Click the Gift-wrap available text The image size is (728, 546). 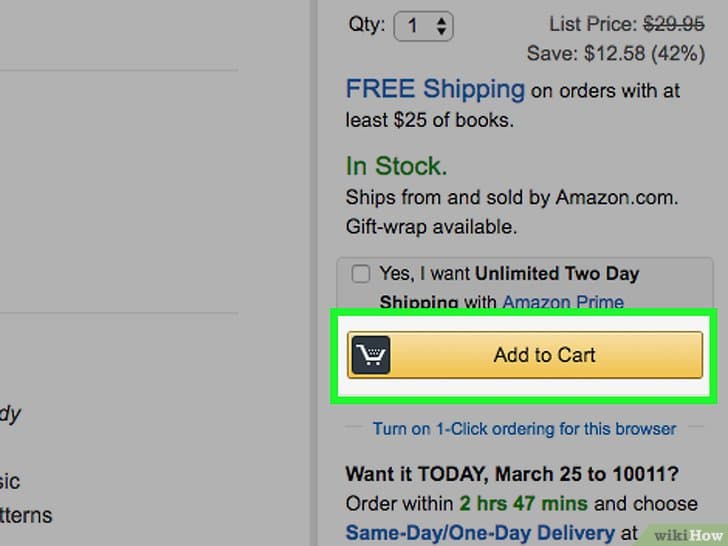[x=431, y=227]
